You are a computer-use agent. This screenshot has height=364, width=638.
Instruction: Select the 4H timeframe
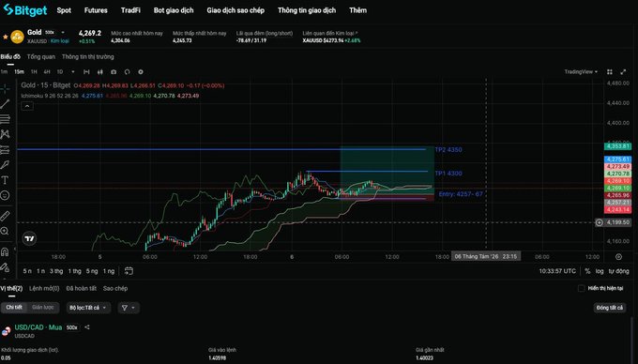(47, 72)
